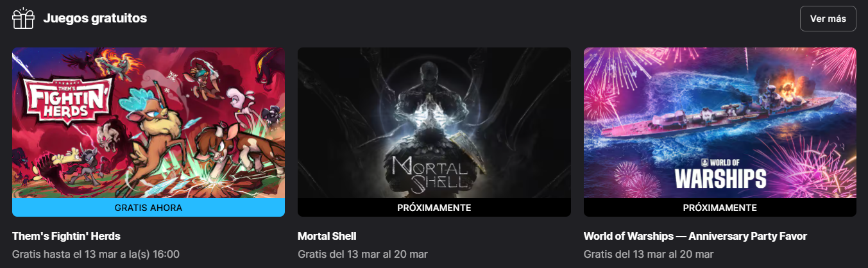868x268 pixels.
Task: Open World of Warships Anniversary Party Favor title
Action: 695,236
